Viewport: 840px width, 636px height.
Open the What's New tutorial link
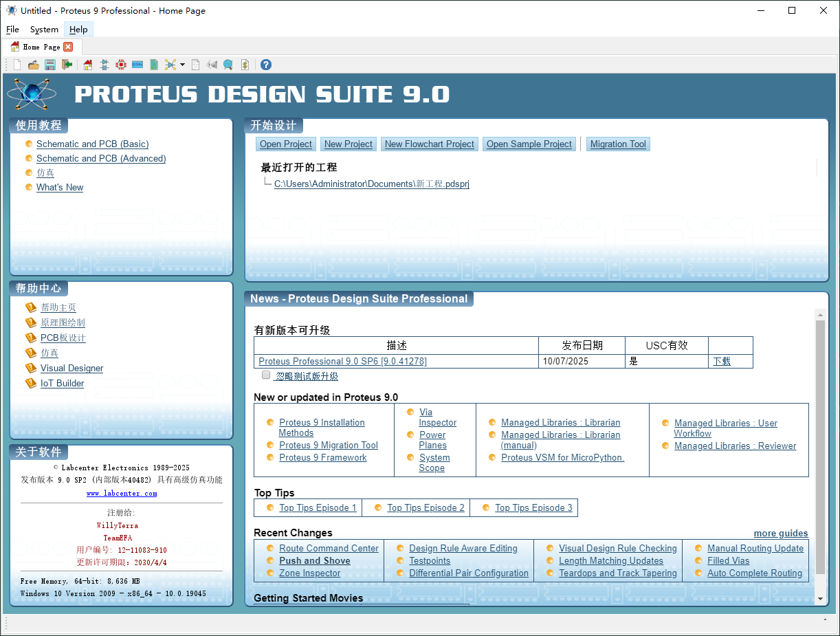(60, 187)
